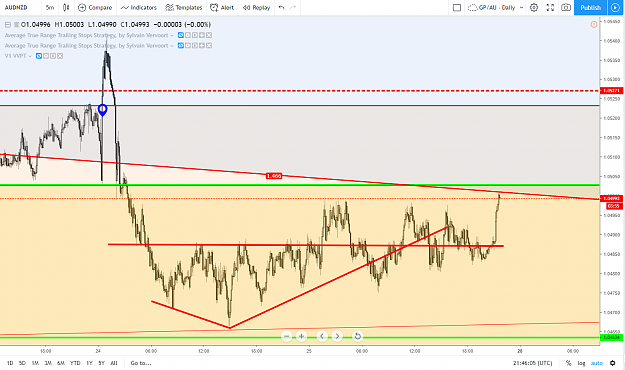Select the 3M date range
The image size is (625, 370).
[x=48, y=363]
